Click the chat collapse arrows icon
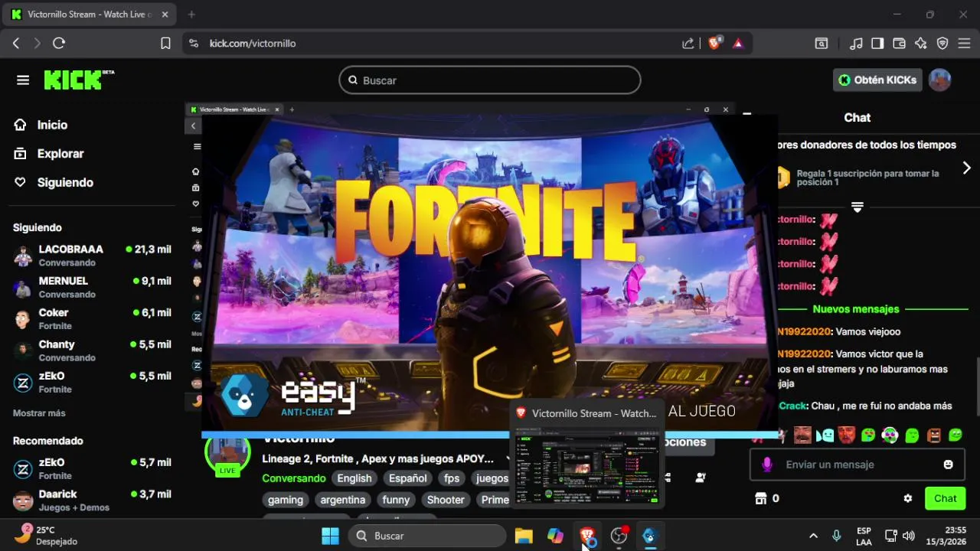The image size is (980, 551). coord(857,207)
